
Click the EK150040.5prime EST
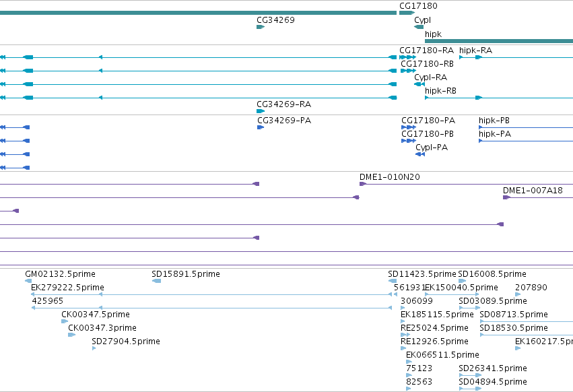pos(452,294)
